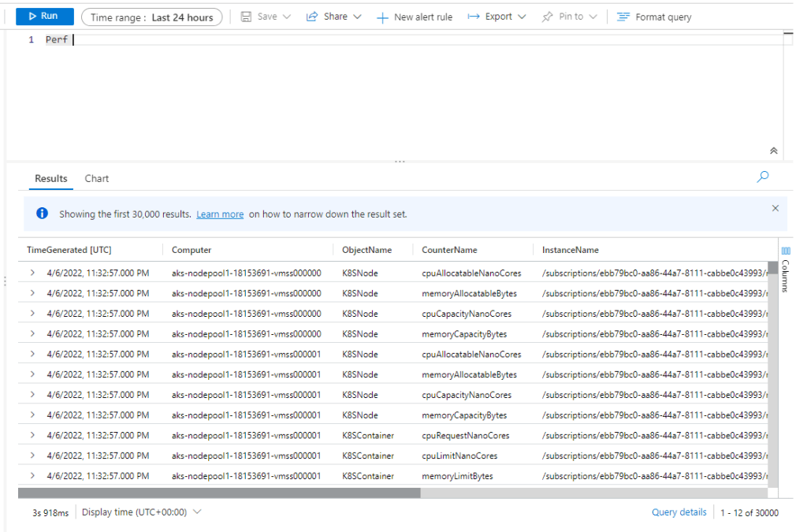Click the Export arrow icon
Screen dimensions: 807x532
(x=474, y=17)
